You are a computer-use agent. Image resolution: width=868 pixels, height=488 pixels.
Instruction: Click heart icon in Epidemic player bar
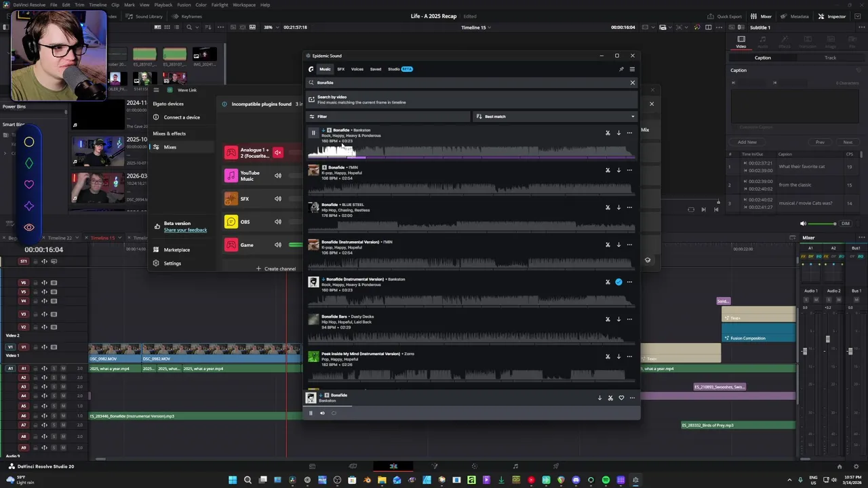tap(621, 398)
